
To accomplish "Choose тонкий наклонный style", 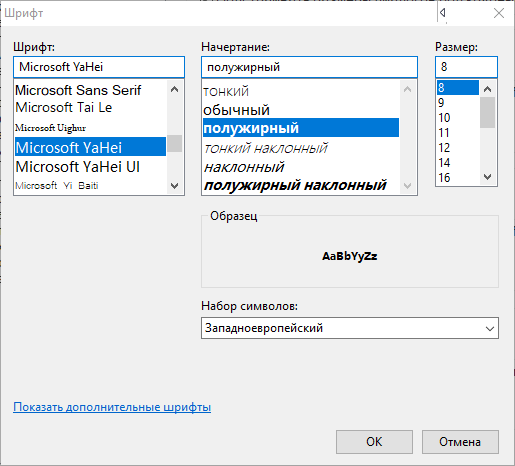I will 301,148.
